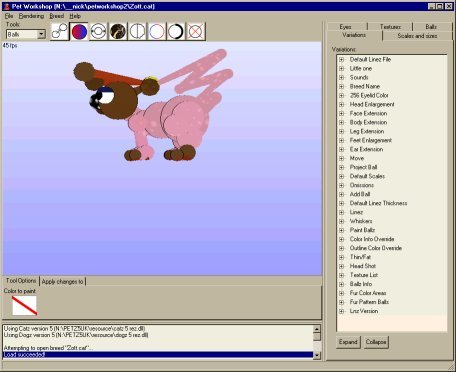Open the Rendering menu

coord(31,16)
